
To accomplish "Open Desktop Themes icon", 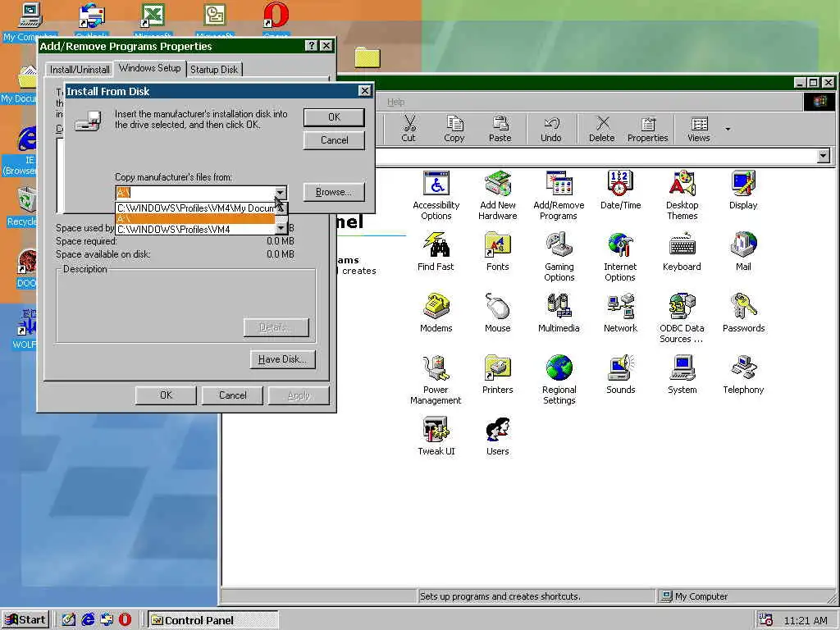I will [682, 195].
